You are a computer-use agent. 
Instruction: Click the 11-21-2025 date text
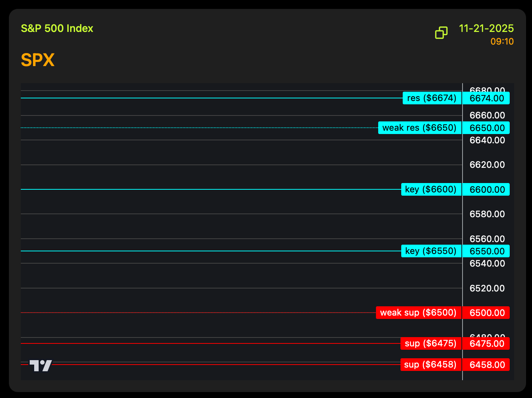click(486, 29)
